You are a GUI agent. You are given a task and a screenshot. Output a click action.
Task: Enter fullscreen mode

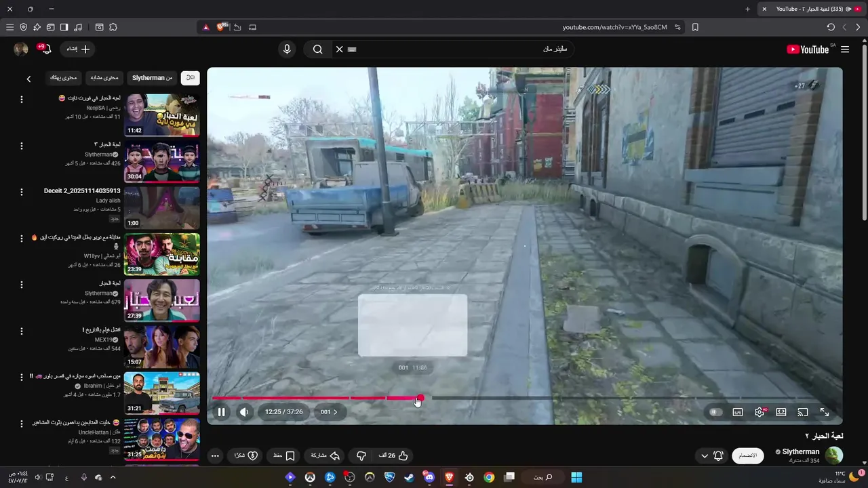[x=825, y=412]
